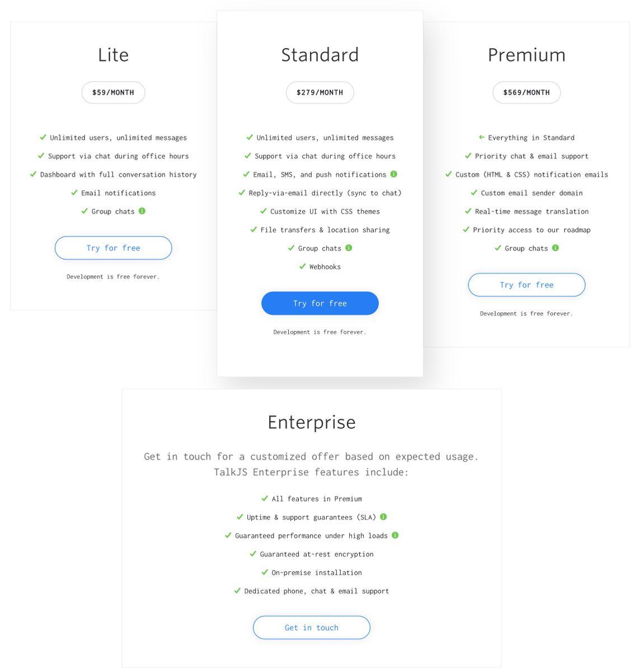Click checkmark beside Webhooks feature

click(303, 266)
